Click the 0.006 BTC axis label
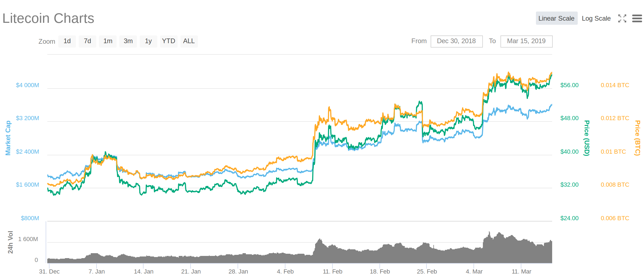The width and height of the screenshot is (644, 276). click(615, 218)
